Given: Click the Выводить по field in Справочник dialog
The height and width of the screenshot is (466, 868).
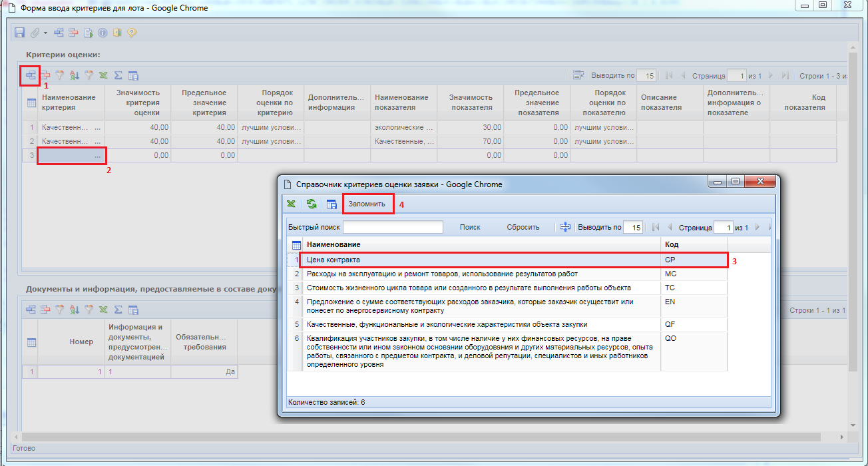Looking at the screenshot, I should [x=633, y=228].
